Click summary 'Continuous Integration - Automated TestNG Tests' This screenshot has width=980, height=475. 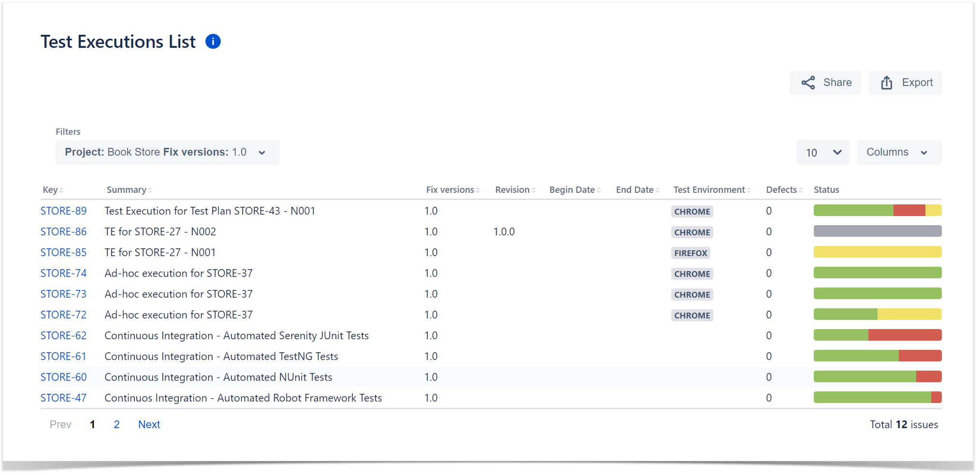point(221,357)
